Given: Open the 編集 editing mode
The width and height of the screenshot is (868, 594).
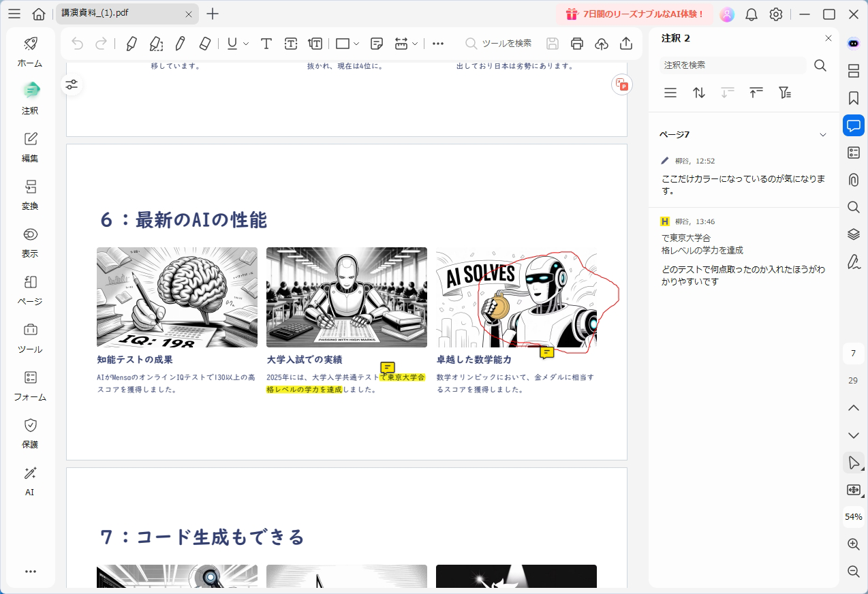Looking at the screenshot, I should tap(29, 146).
